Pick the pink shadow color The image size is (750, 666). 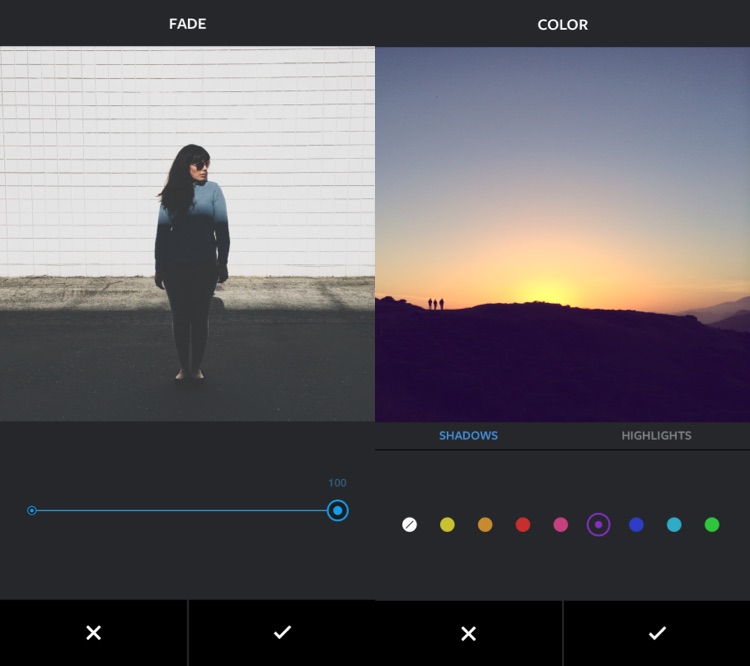click(561, 524)
